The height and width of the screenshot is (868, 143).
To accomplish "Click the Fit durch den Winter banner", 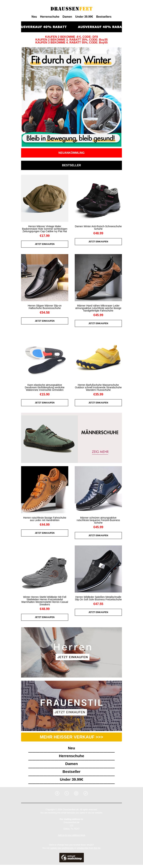I will pyautogui.click(x=71, y=97).
